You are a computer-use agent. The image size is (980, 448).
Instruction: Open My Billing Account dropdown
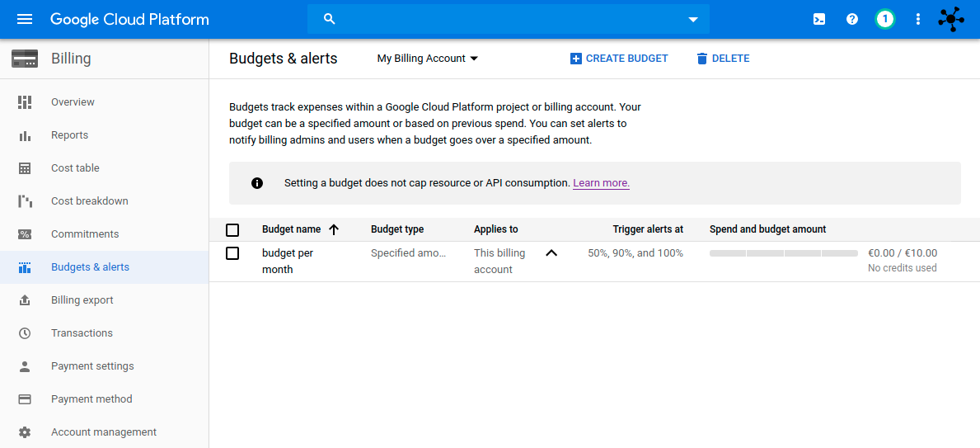(427, 59)
